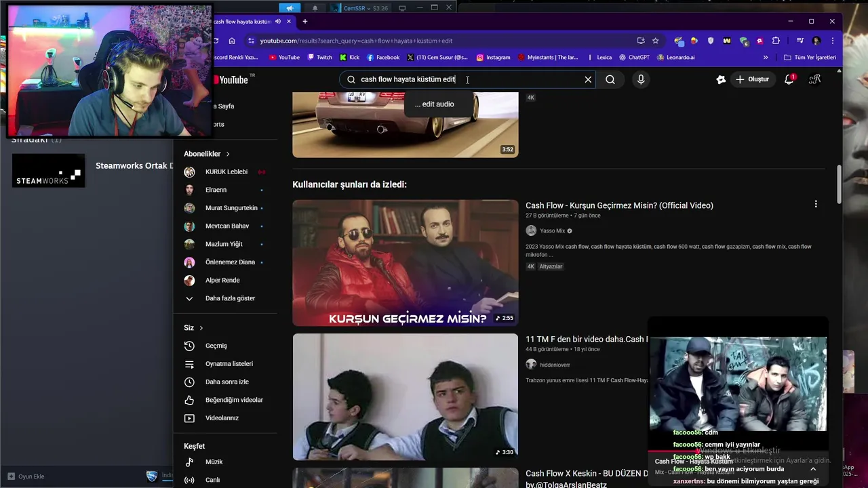Image resolution: width=868 pixels, height=488 pixels.
Task: Open the Facebook bookmark
Action: (383, 58)
